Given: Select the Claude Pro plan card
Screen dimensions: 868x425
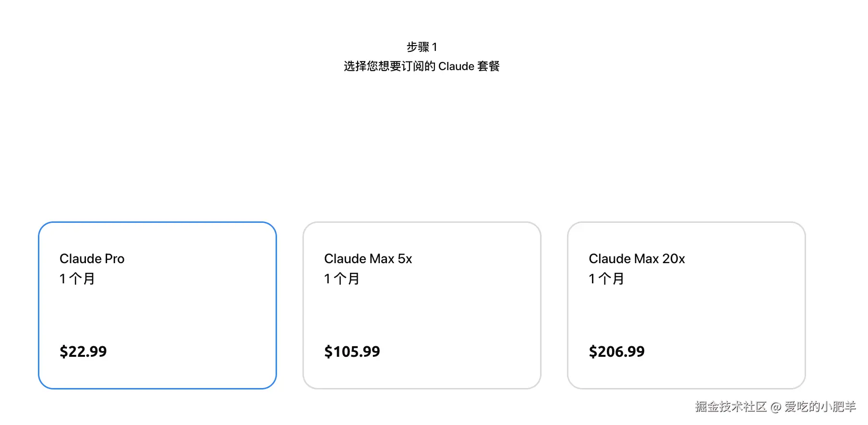Looking at the screenshot, I should pos(157,305).
